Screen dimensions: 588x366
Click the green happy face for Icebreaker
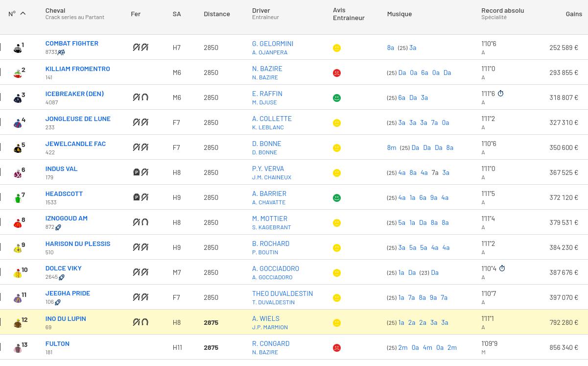tap(337, 98)
